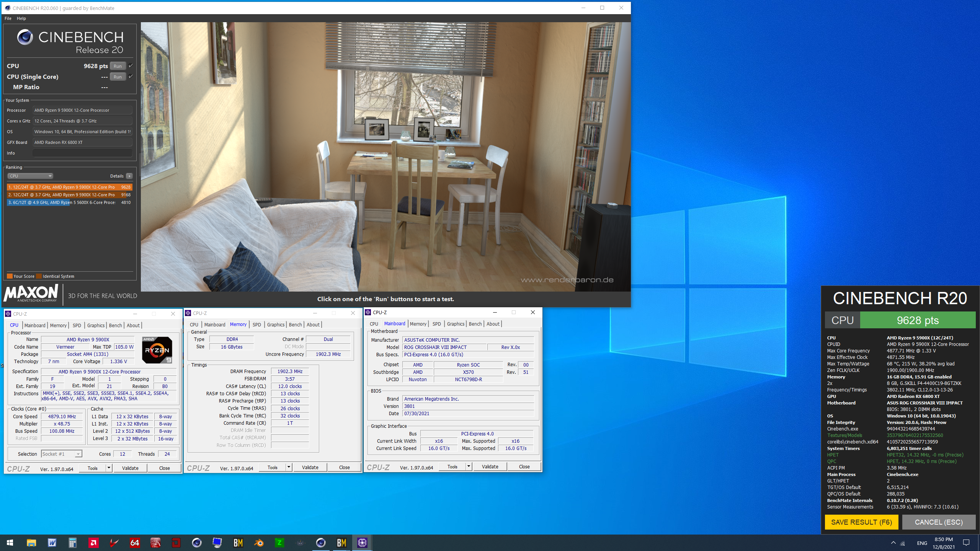
Task: Open the cat face icon on the taskbar
Action: tap(300, 543)
